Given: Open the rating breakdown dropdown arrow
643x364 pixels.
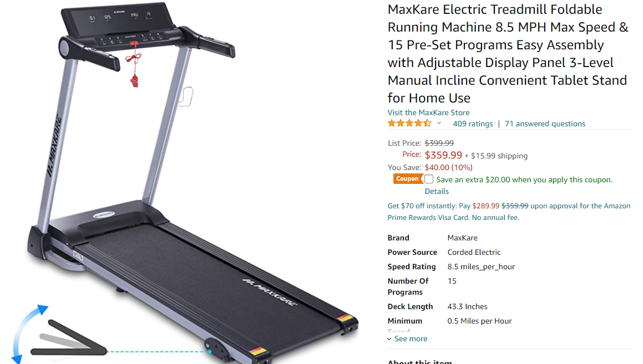Looking at the screenshot, I should [439, 123].
